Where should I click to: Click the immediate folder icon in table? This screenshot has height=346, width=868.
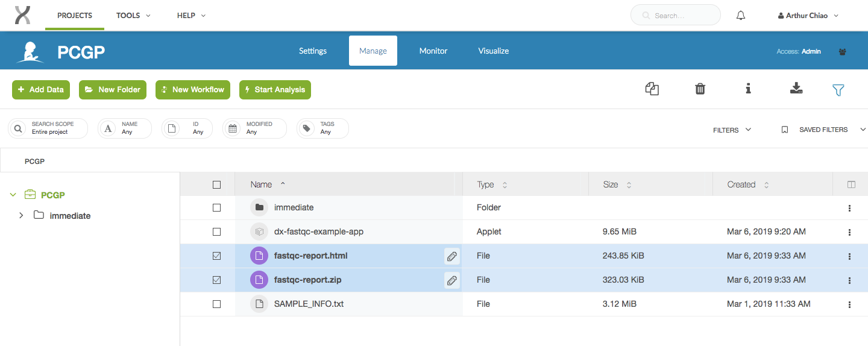click(259, 207)
